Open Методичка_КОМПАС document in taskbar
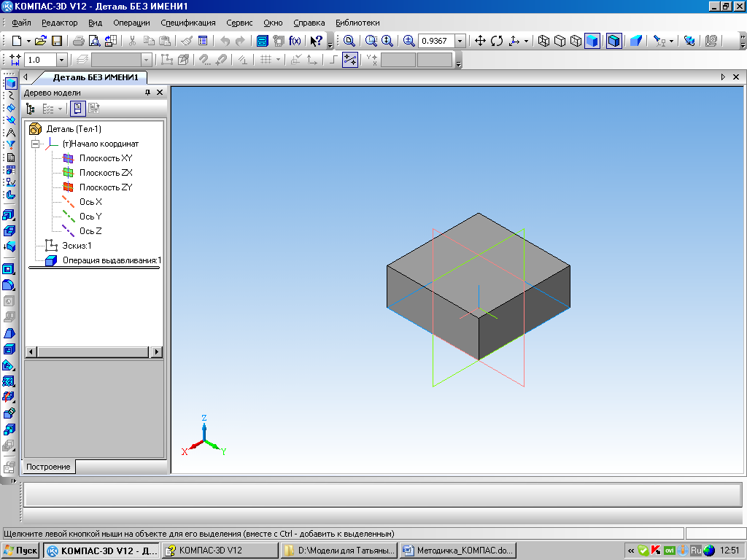This screenshot has height=560, width=747. (x=458, y=551)
